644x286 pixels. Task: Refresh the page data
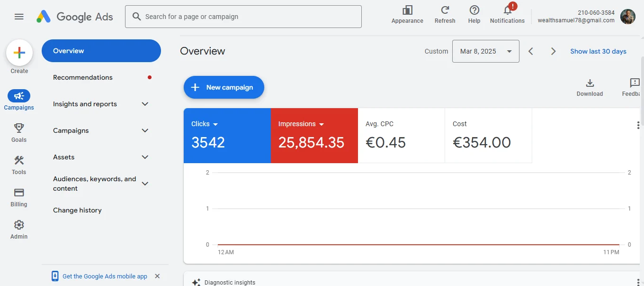point(445,14)
